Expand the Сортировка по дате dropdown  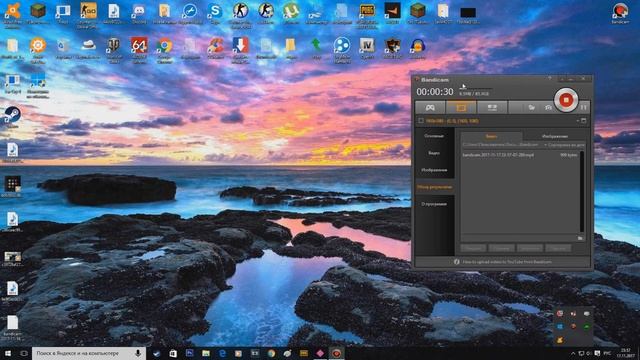click(x=564, y=145)
